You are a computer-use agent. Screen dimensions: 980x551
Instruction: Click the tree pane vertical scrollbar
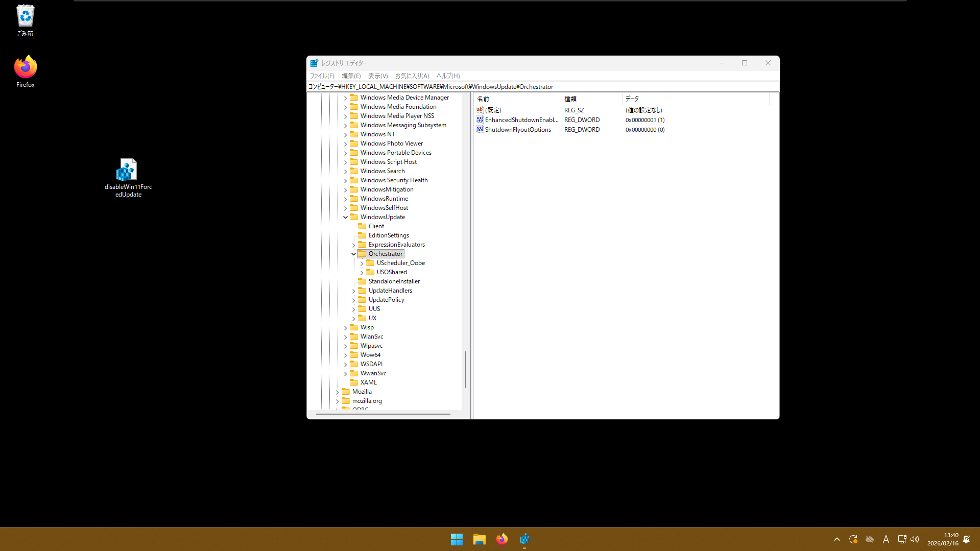465,369
